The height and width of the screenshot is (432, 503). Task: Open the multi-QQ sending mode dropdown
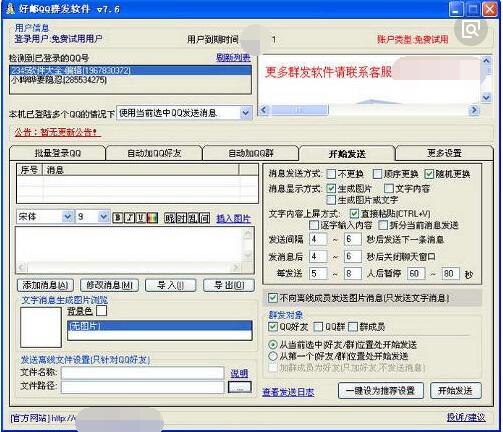pyautogui.click(x=246, y=113)
